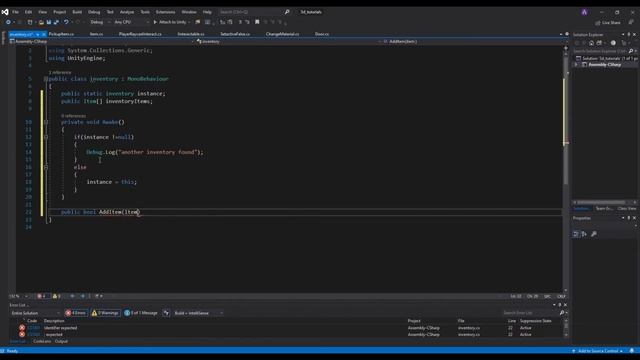The width and height of the screenshot is (640, 360).
Task: Toggle the 4 Errors filter button
Action: (x=76, y=313)
